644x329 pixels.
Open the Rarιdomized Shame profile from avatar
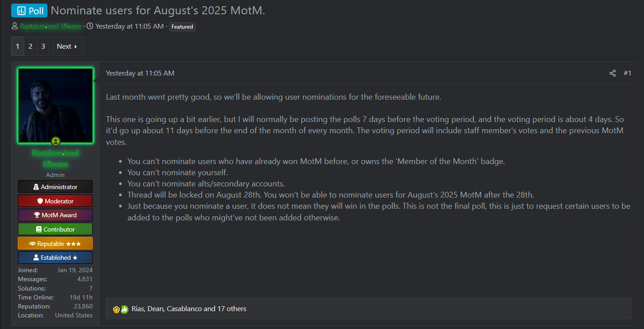tap(55, 105)
